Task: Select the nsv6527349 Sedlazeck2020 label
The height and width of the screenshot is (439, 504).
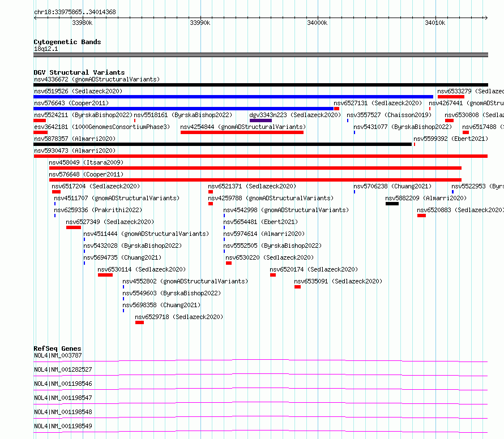Action: pos(110,222)
